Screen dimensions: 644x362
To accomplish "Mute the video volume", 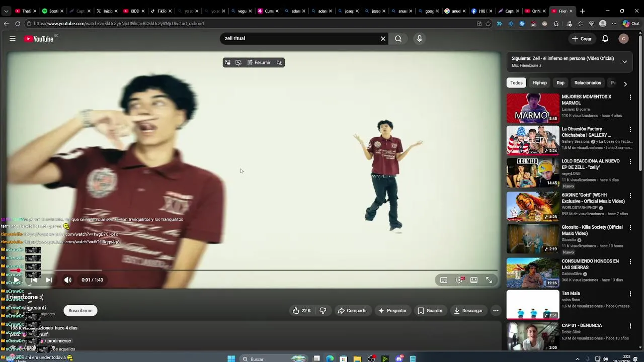I will (68, 280).
